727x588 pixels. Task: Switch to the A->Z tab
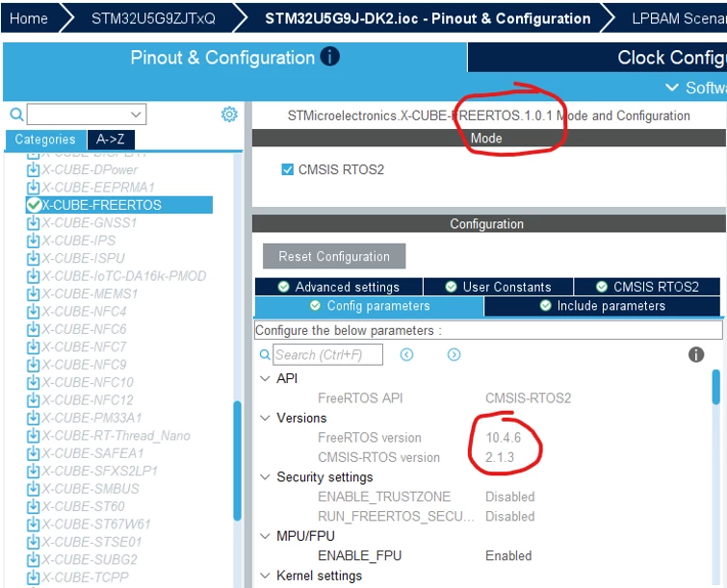(111, 140)
